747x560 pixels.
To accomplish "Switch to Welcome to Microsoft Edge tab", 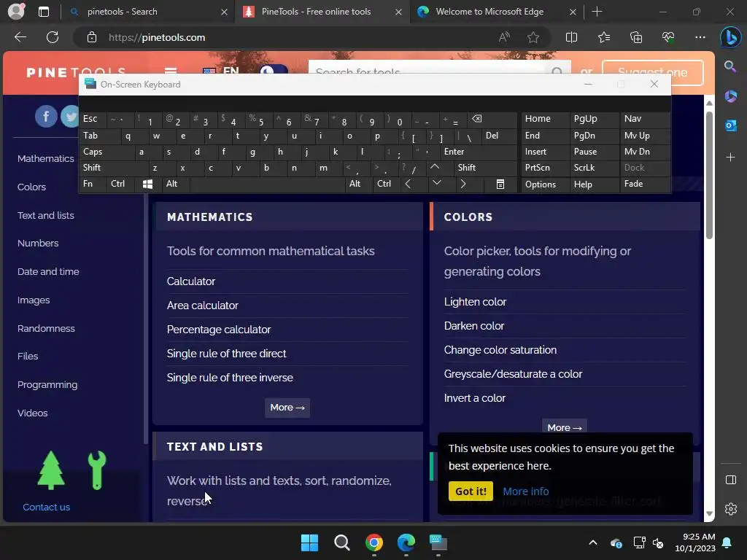I will (495, 12).
